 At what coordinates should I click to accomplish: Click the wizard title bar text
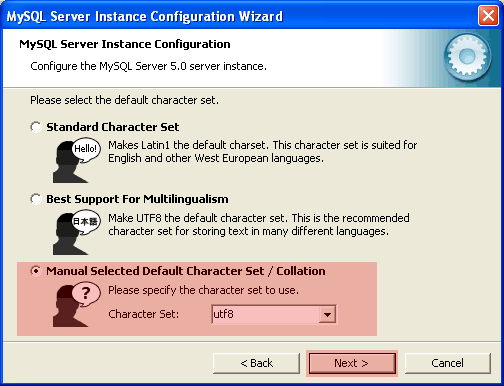pyautogui.click(x=145, y=16)
